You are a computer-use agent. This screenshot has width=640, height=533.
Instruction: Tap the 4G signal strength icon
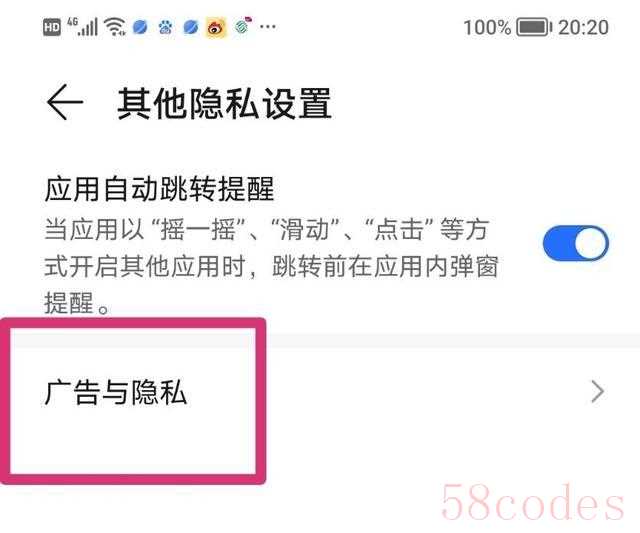[x=83, y=26]
